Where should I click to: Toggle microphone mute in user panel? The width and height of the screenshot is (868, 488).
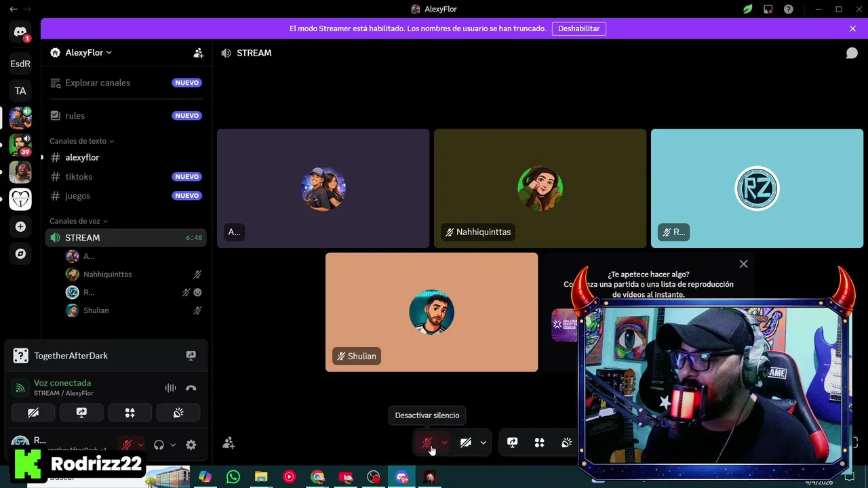tap(126, 445)
